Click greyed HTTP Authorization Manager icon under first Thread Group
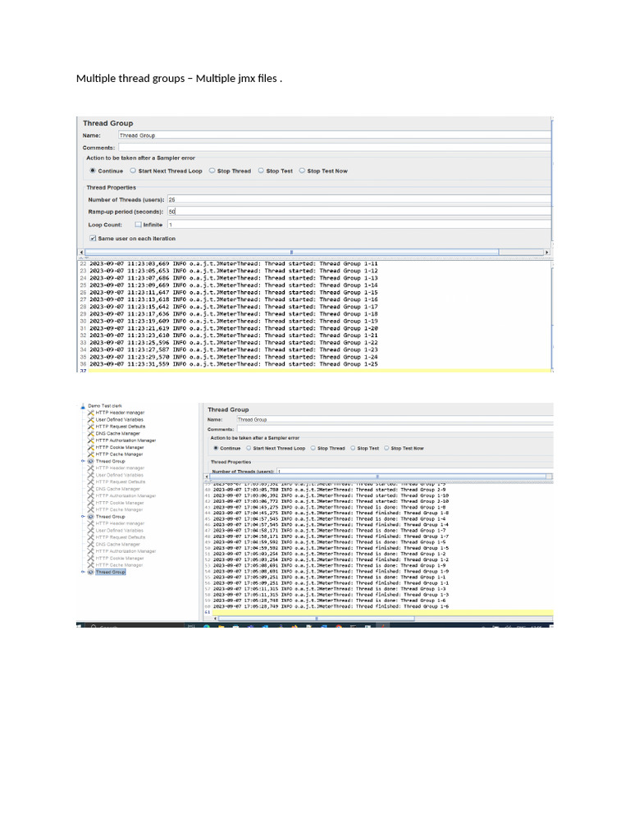Screen dimensions: 630x840 [90, 496]
